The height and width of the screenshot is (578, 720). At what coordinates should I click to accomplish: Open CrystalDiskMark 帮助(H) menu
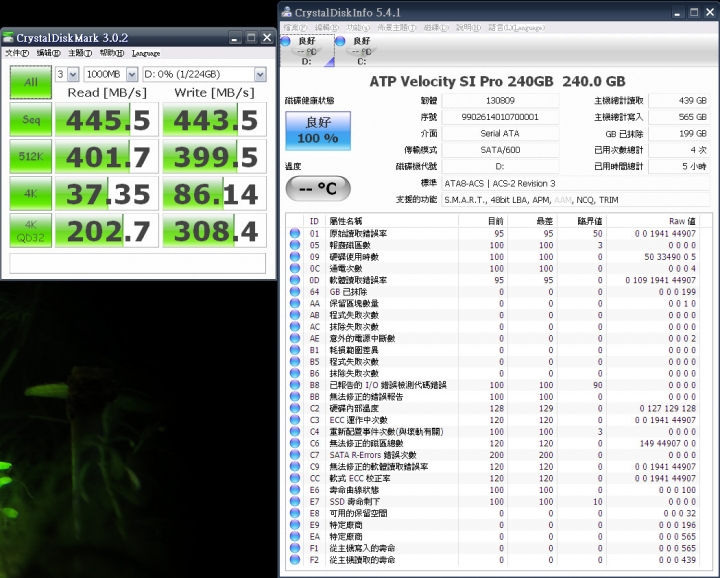click(112, 53)
